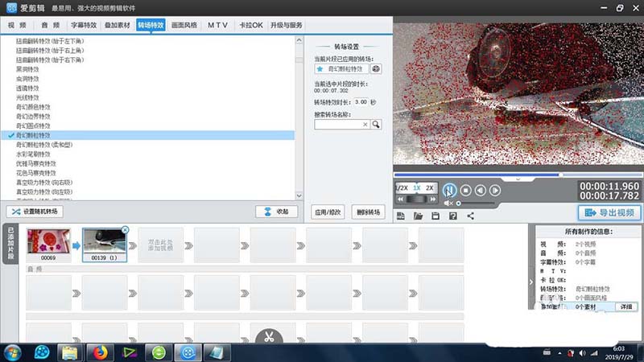
Task: Click the 收藏 favorites button
Action: [x=276, y=212]
